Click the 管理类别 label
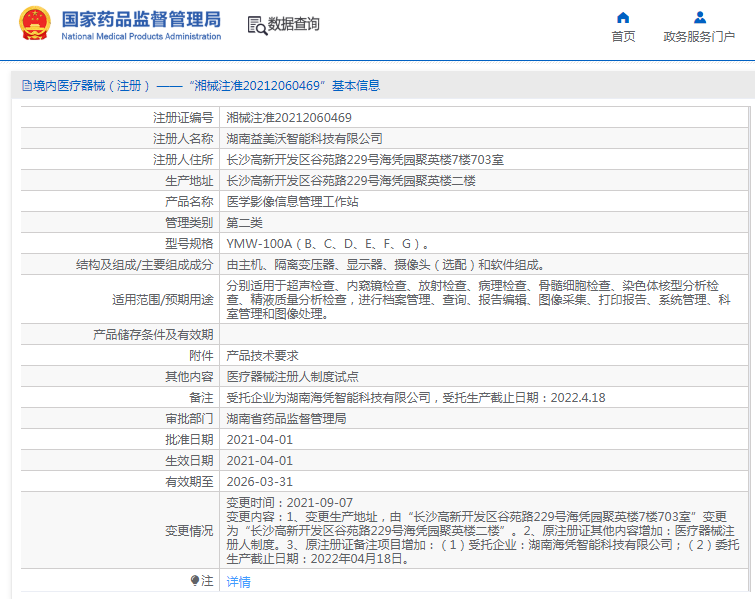The width and height of the screenshot is (755, 599). click(x=189, y=222)
